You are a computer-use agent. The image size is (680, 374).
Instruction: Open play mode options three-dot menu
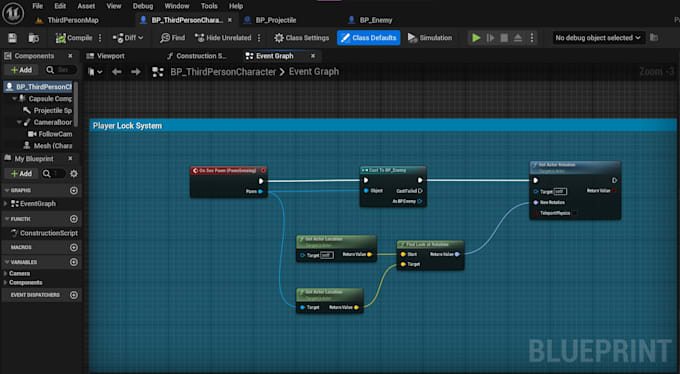tap(532, 38)
